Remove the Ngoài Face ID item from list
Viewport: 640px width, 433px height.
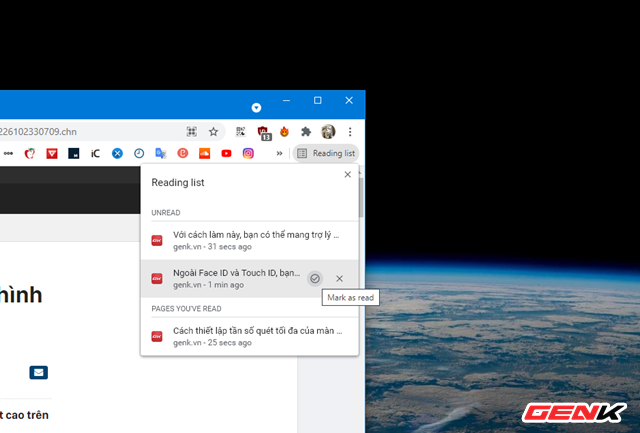(x=340, y=278)
